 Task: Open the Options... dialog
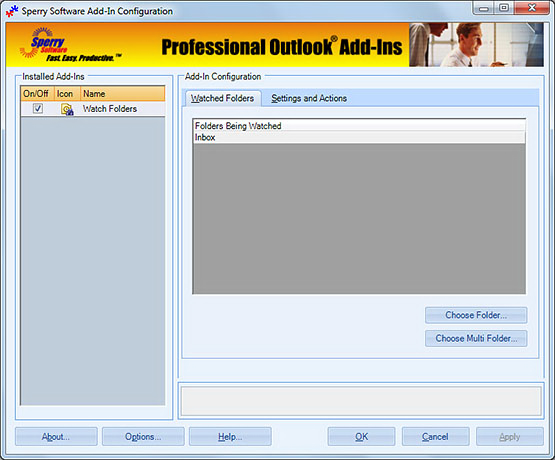[143, 437]
